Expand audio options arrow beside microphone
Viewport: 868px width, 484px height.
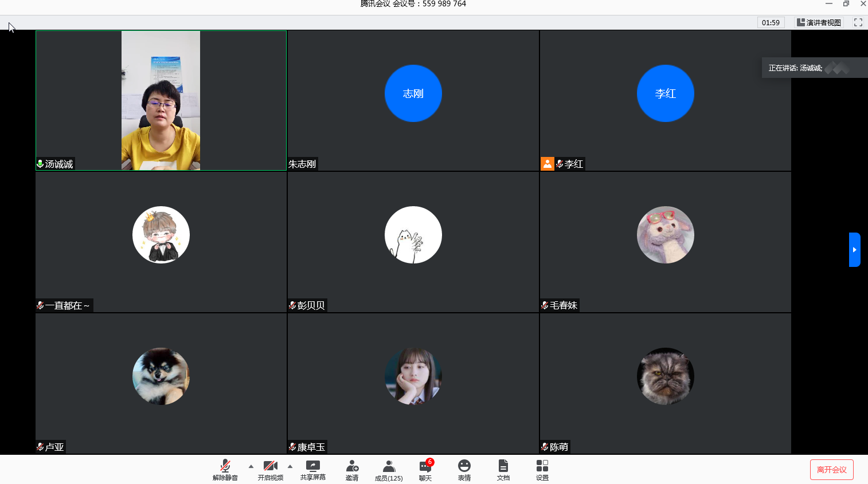coord(251,466)
